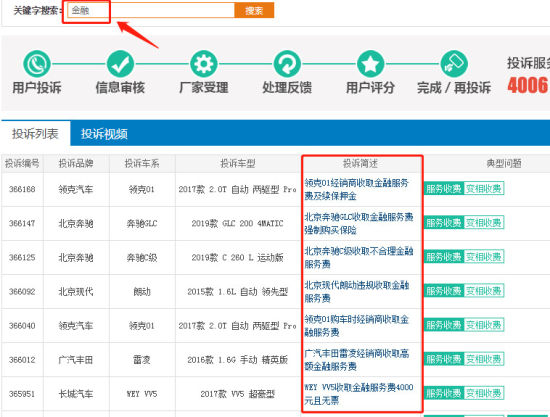Click the 投诉车系 column header
This screenshot has height=417, width=550.
coord(142,163)
